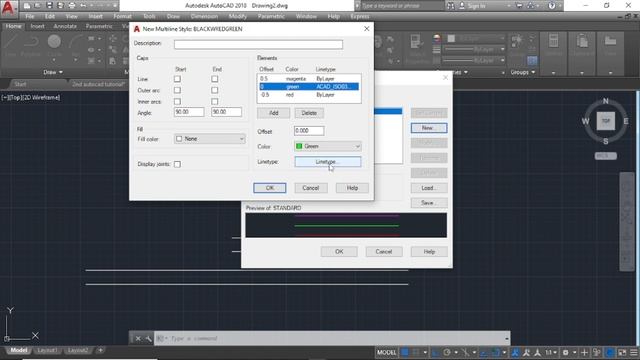Open the Modify menu
Viewport: 640px width, 360px height.
click(x=238, y=16)
